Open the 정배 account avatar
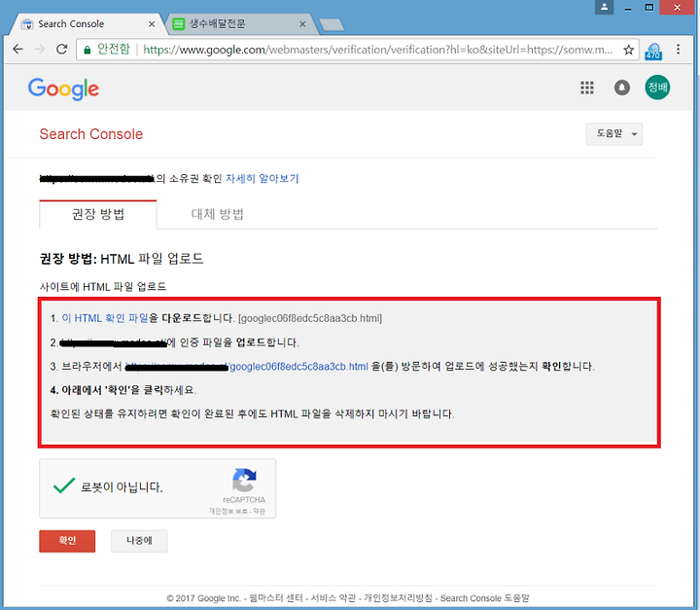Screen dimensions: 700x610 [x=657, y=88]
